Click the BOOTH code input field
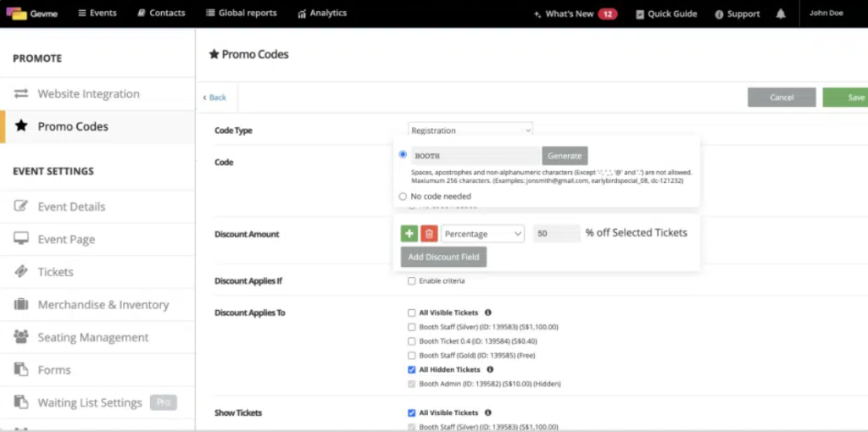868x432 pixels. pos(476,155)
